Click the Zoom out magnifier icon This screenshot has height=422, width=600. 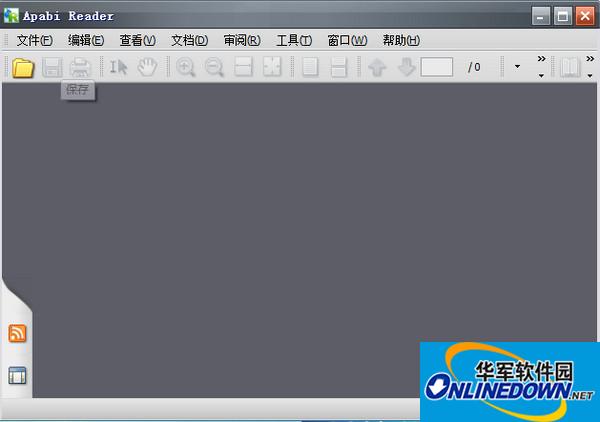click(x=214, y=67)
